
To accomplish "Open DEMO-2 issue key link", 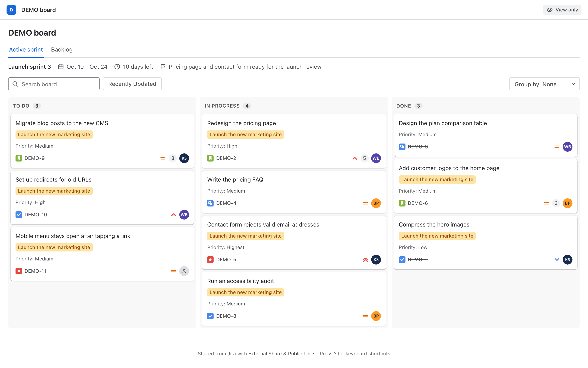I will (x=226, y=158).
